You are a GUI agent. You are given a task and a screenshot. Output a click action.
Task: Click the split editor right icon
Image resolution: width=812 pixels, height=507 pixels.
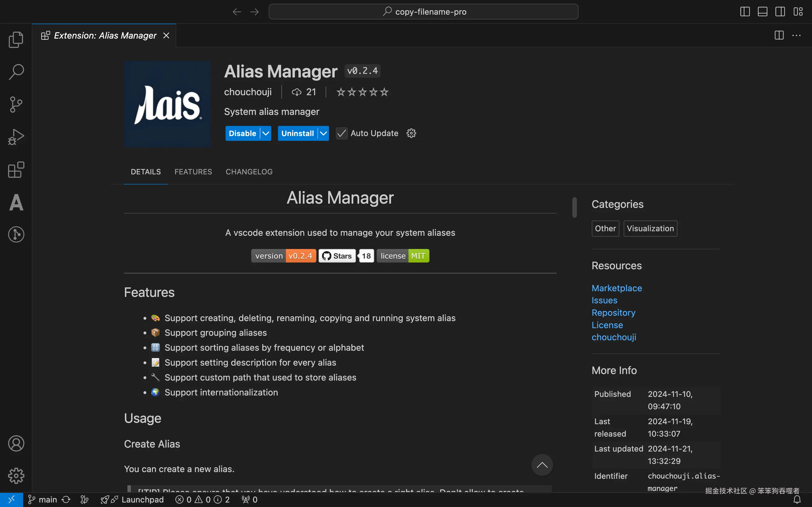point(779,35)
